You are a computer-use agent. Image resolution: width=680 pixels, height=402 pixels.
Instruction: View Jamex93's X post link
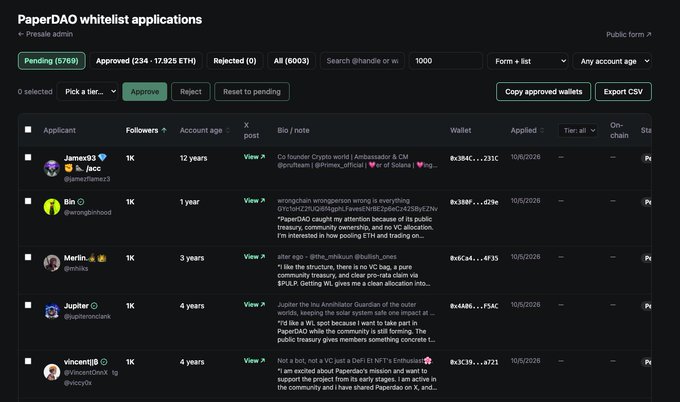click(x=254, y=157)
